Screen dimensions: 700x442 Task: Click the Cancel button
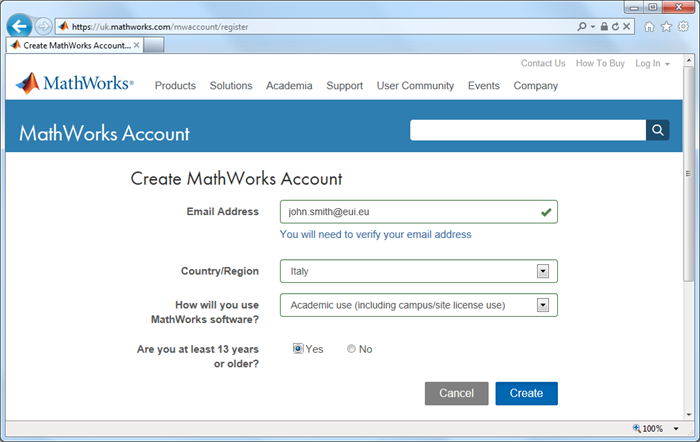click(x=456, y=393)
